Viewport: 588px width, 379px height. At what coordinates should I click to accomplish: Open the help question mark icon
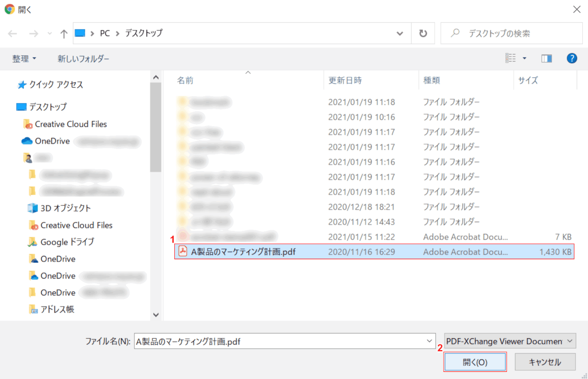572,58
